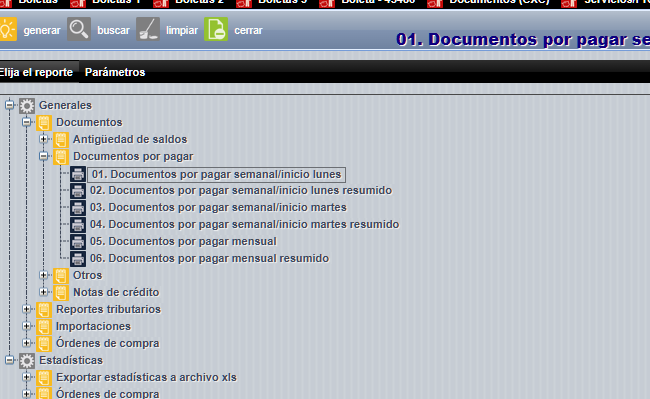
Task: Select 01. Documentos por pagar semanal/inicio lunes
Action: 216,174
